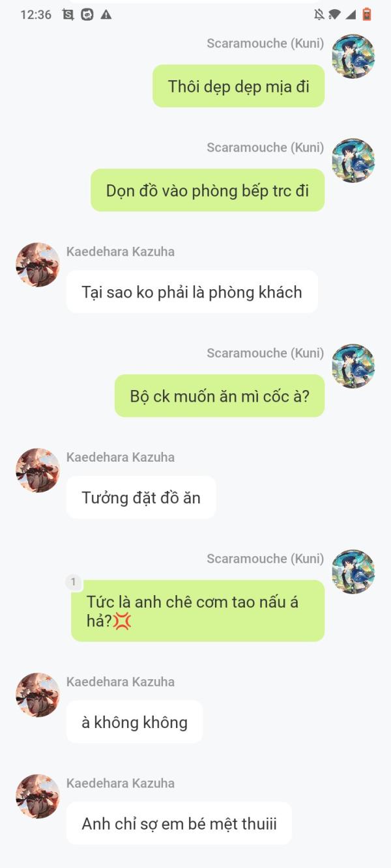The image size is (391, 868).
Task: Tap the message 'à không không'
Action: (x=134, y=721)
